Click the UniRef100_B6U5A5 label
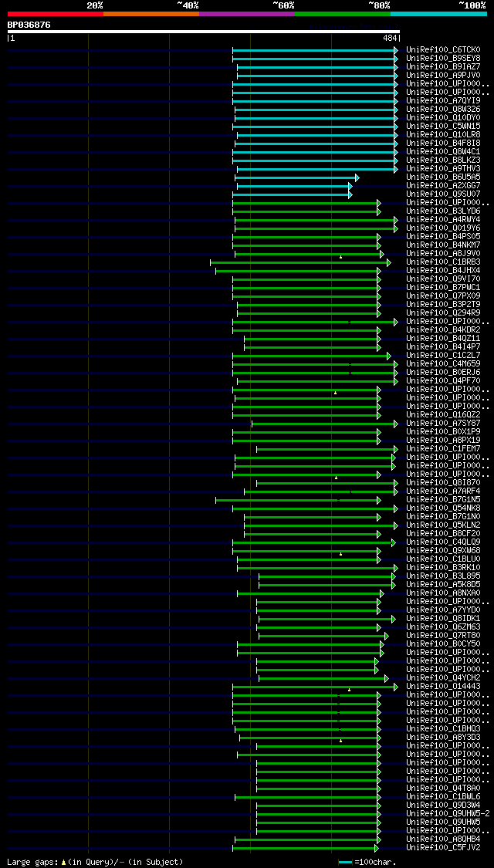This screenshot has width=494, height=868. pyautogui.click(x=443, y=177)
